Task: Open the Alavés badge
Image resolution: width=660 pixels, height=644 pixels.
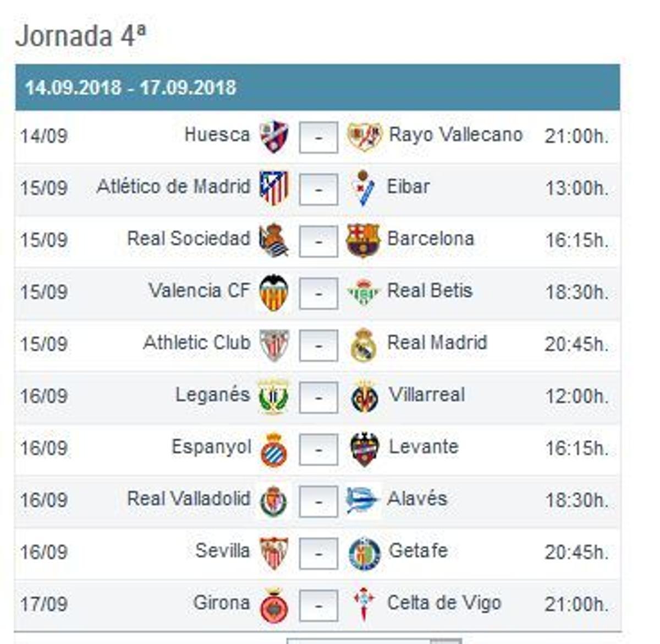Action: 362,499
